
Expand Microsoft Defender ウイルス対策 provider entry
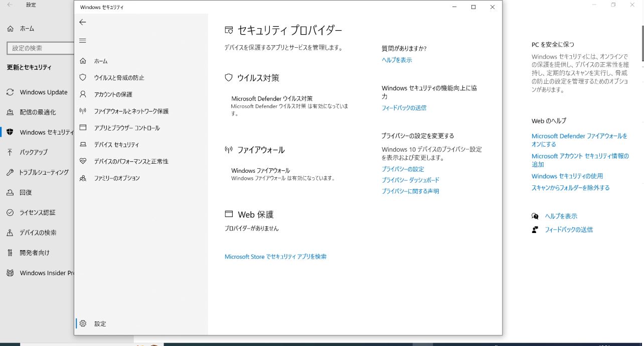(272, 99)
